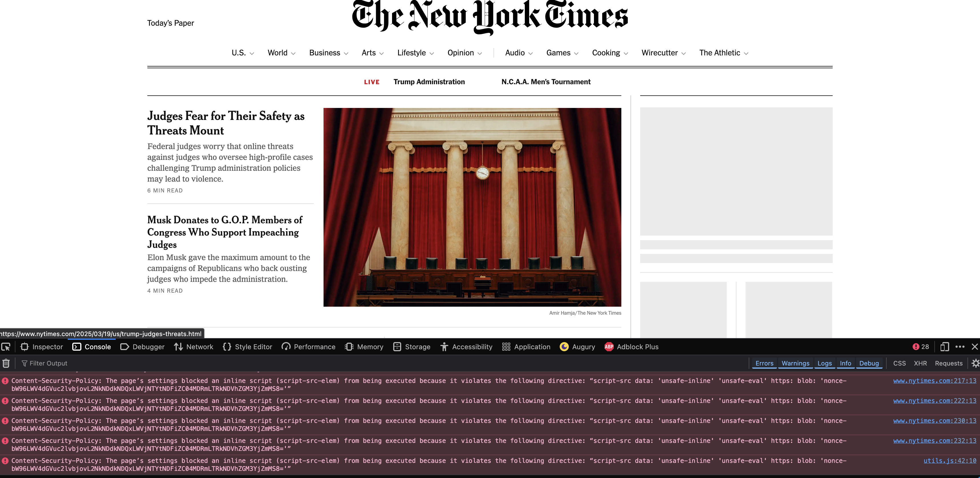Open the Adblock Plus panel

pyautogui.click(x=632, y=347)
